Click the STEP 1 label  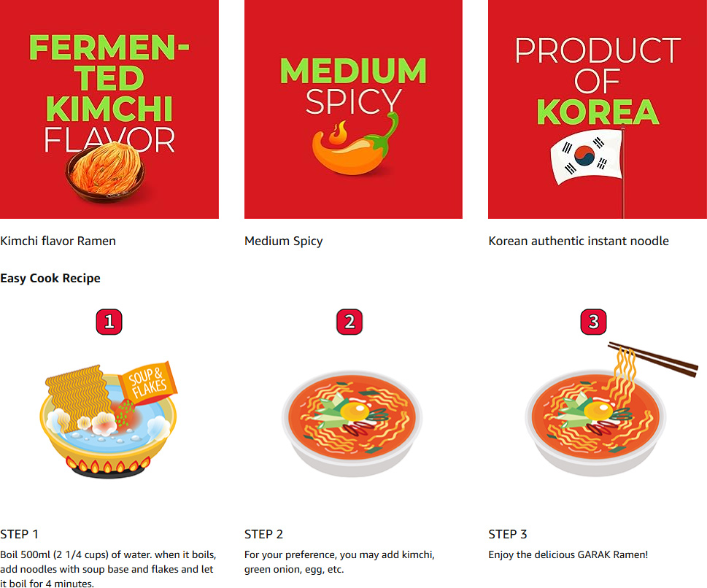click(x=20, y=534)
